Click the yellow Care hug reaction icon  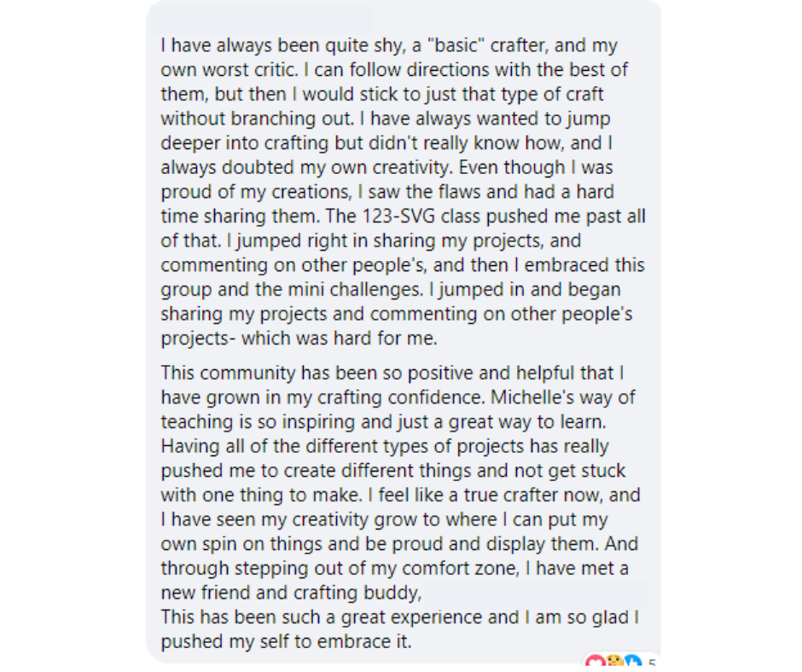pyautogui.click(x=613, y=662)
